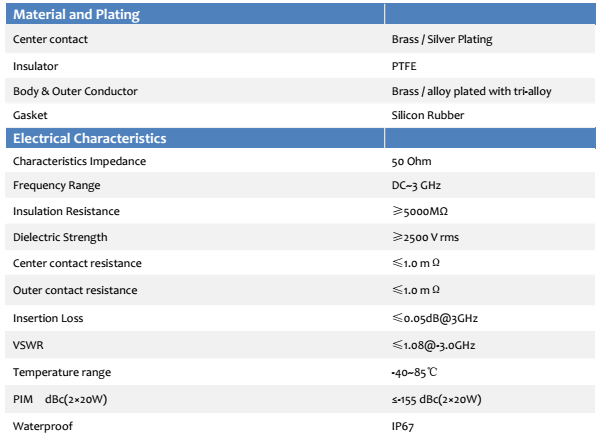Click the Center contact row label
The image size is (603, 444).
50,39
